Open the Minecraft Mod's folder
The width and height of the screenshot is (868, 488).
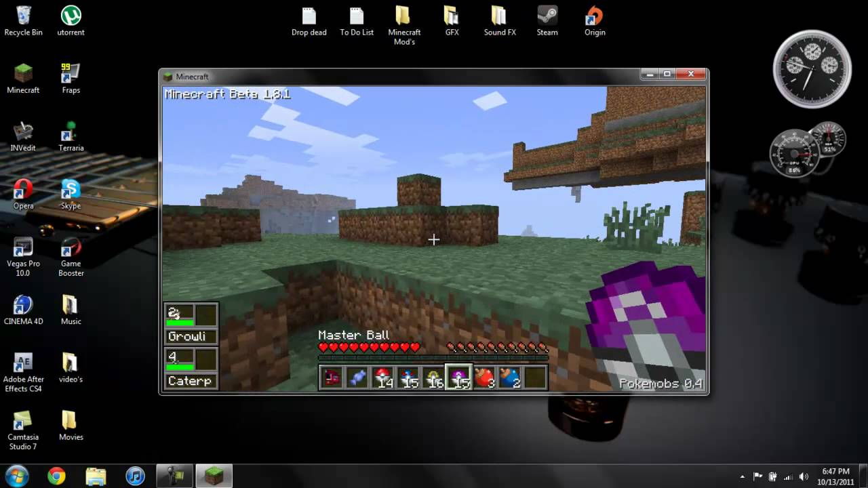coord(404,26)
